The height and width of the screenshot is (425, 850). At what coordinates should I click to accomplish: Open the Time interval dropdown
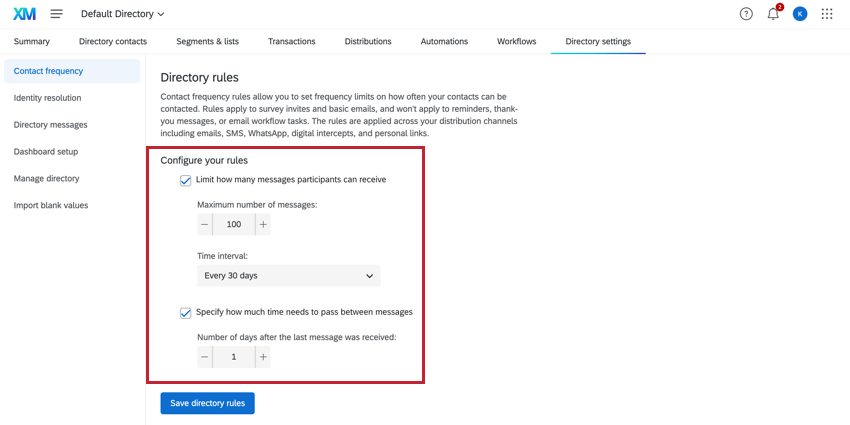click(x=288, y=275)
